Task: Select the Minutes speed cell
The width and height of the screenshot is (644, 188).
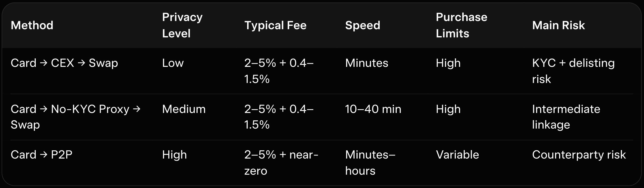Action: click(x=367, y=63)
